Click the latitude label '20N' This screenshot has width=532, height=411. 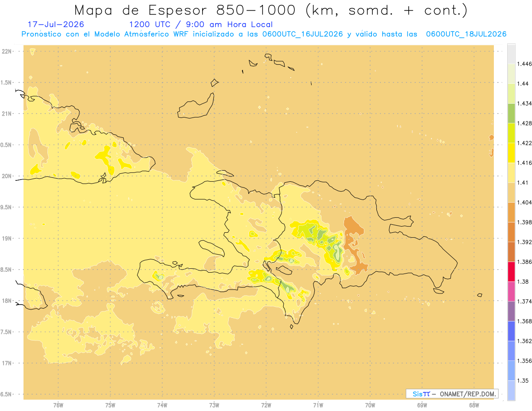[x=6, y=176]
